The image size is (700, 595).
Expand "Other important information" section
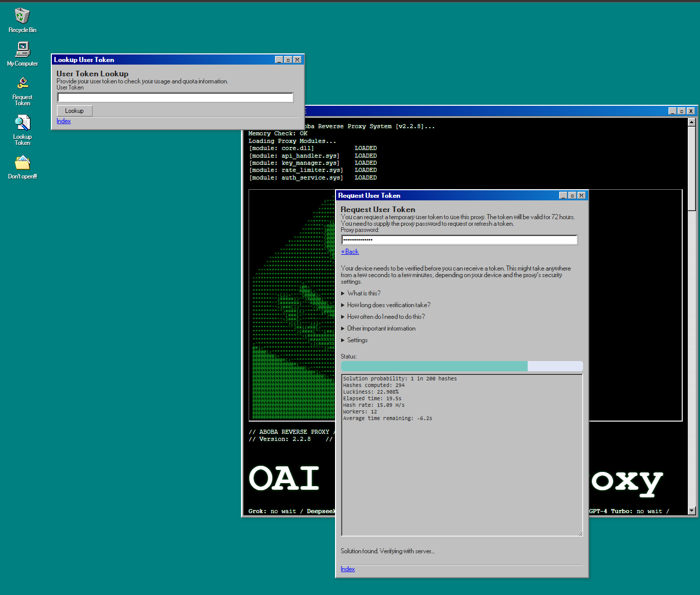coord(378,329)
